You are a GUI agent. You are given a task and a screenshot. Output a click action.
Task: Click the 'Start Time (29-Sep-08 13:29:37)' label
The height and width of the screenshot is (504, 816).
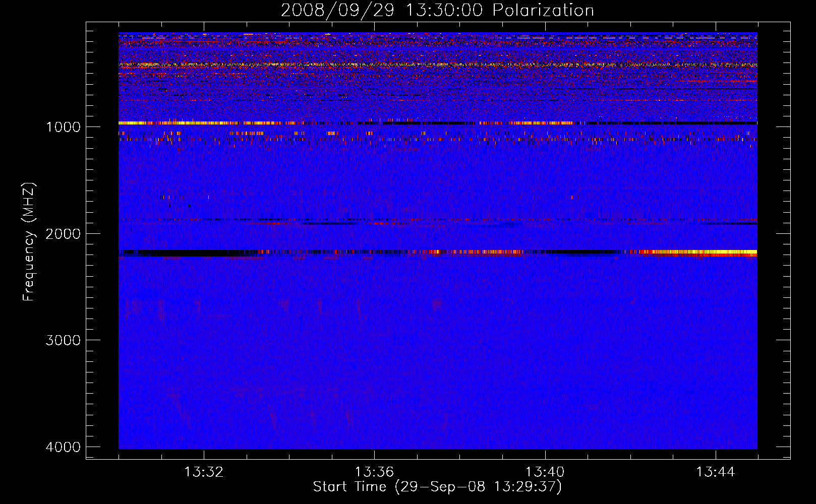(437, 487)
